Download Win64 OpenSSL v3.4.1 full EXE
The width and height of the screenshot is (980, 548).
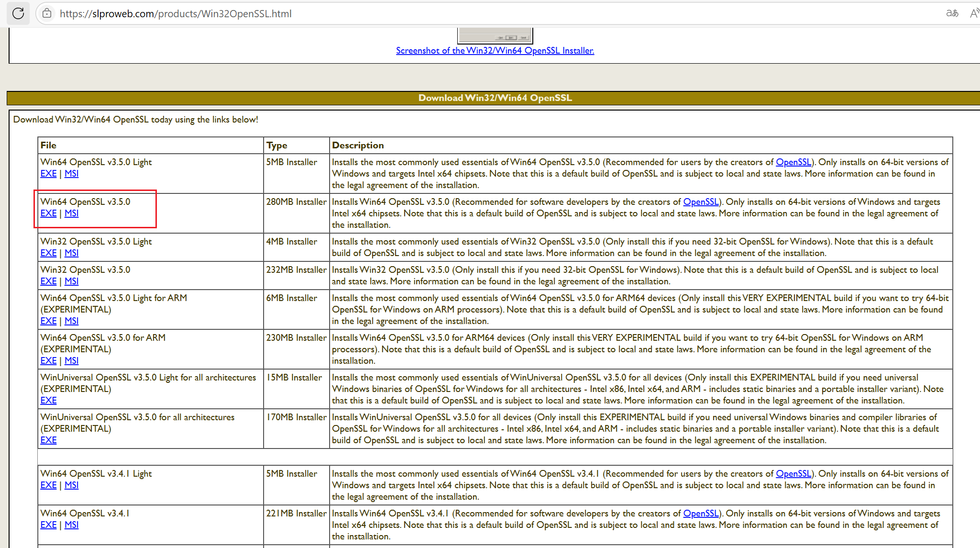[x=48, y=525]
